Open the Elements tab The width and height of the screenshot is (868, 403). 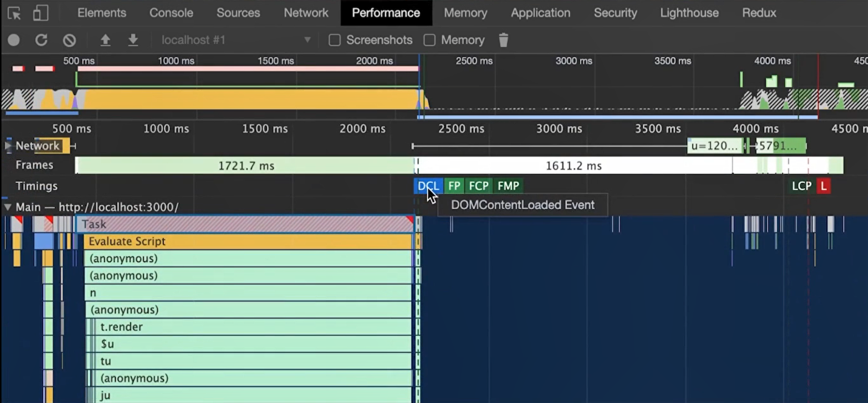[x=102, y=13]
